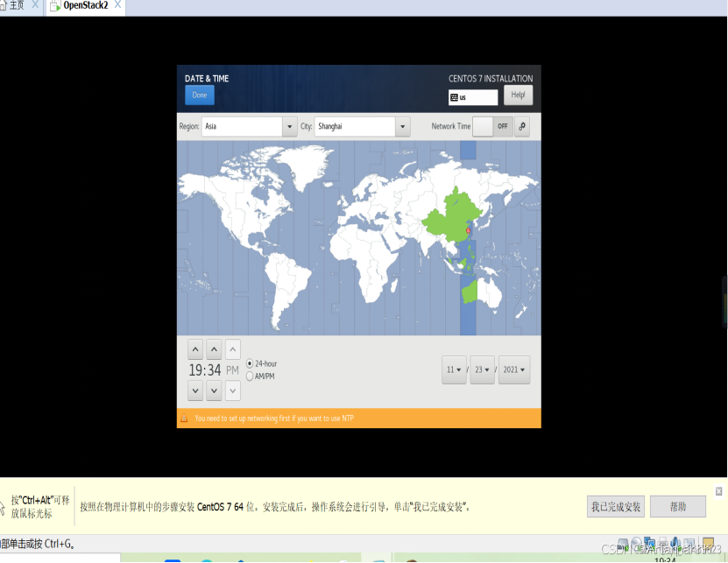Open NTP server settings gear icon

tap(522, 126)
